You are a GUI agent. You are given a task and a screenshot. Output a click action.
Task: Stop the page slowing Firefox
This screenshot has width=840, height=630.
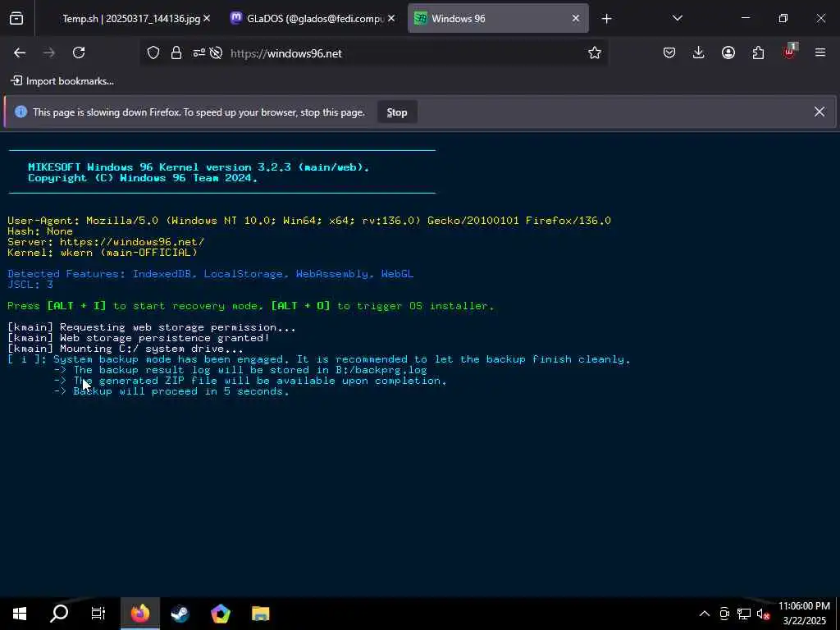point(397,112)
